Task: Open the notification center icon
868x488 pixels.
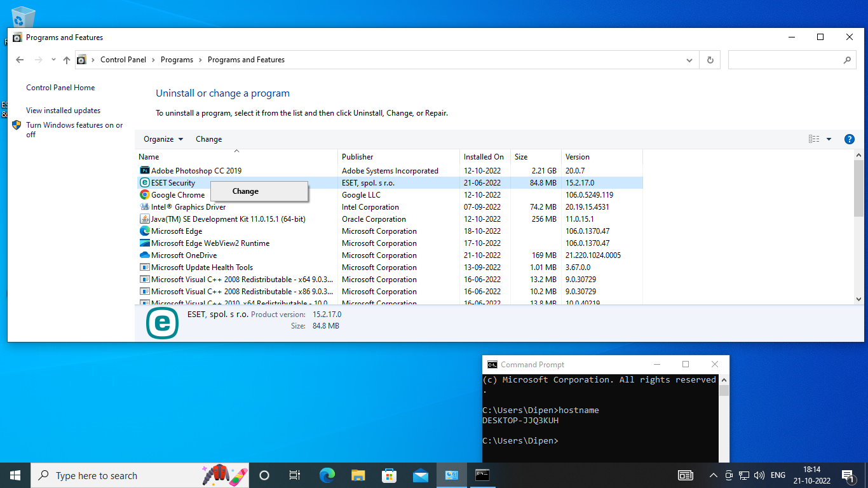Action: 848,475
